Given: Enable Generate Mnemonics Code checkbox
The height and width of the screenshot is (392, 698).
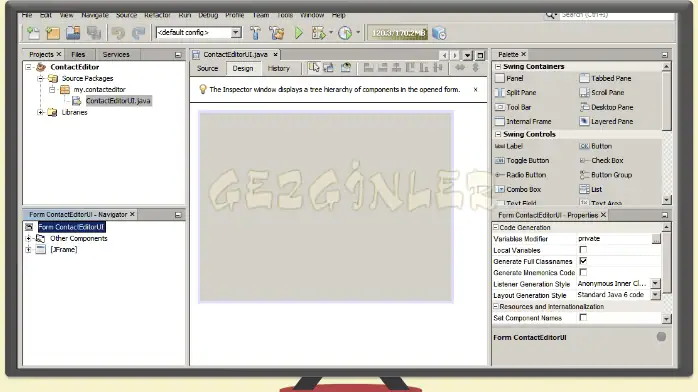Looking at the screenshot, I should [x=583, y=272].
